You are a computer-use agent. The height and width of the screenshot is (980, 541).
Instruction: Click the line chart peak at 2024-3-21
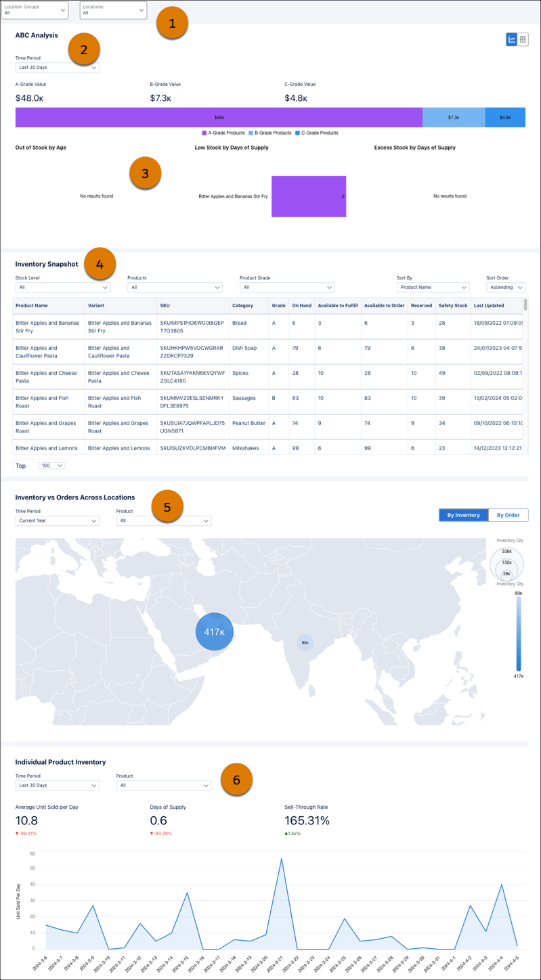pos(281,858)
